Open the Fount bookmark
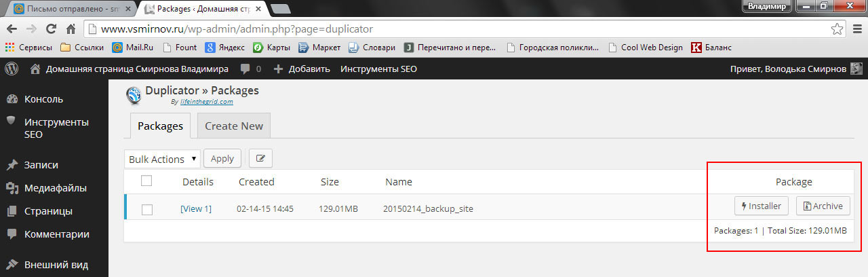The width and height of the screenshot is (868, 277). 180,48
